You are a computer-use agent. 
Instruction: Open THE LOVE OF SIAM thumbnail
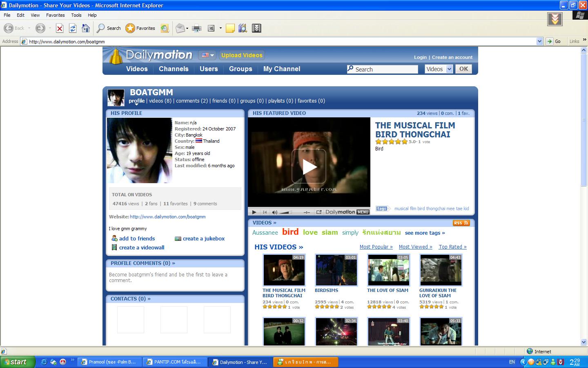pyautogui.click(x=388, y=270)
